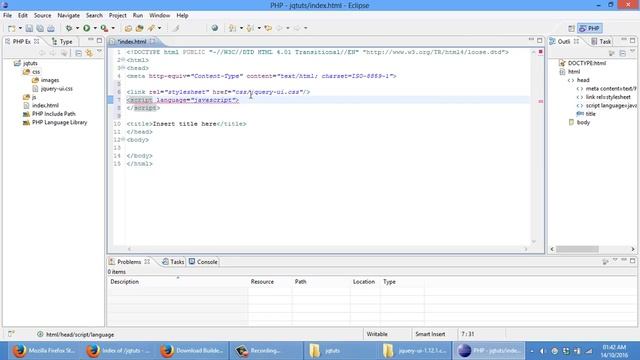Open the Tasks tab in bottom panel

[x=173, y=262]
